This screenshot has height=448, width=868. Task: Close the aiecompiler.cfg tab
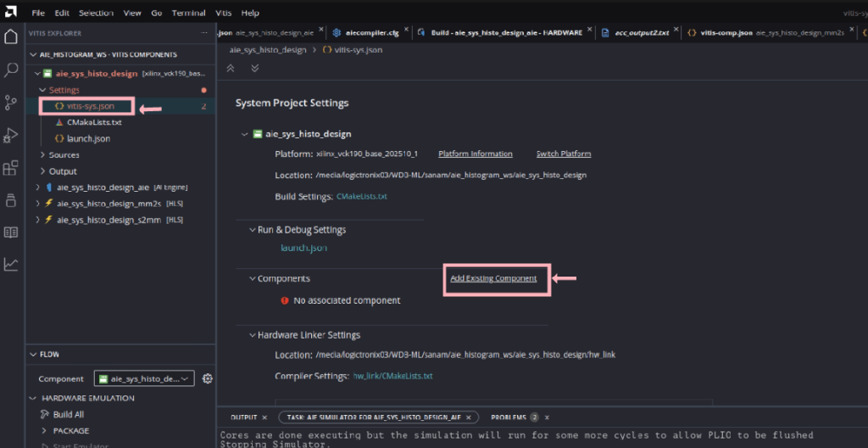(x=406, y=30)
